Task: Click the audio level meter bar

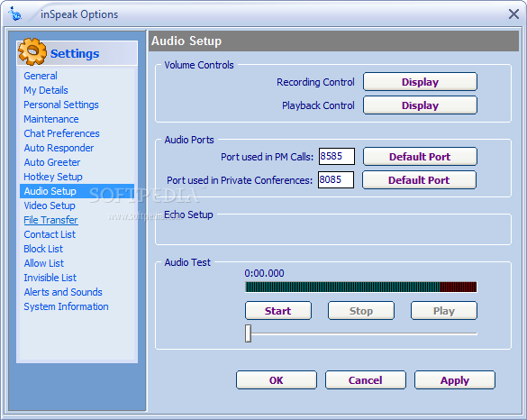Action: click(361, 288)
